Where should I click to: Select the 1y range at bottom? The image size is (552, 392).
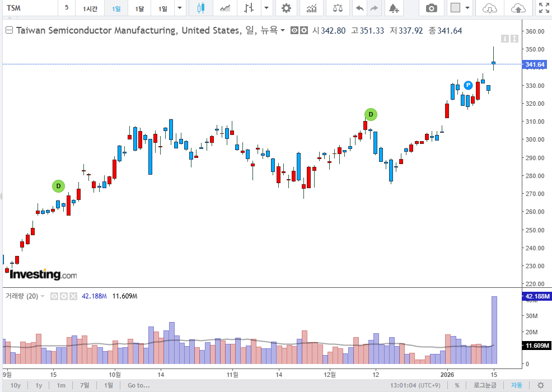coord(39,385)
